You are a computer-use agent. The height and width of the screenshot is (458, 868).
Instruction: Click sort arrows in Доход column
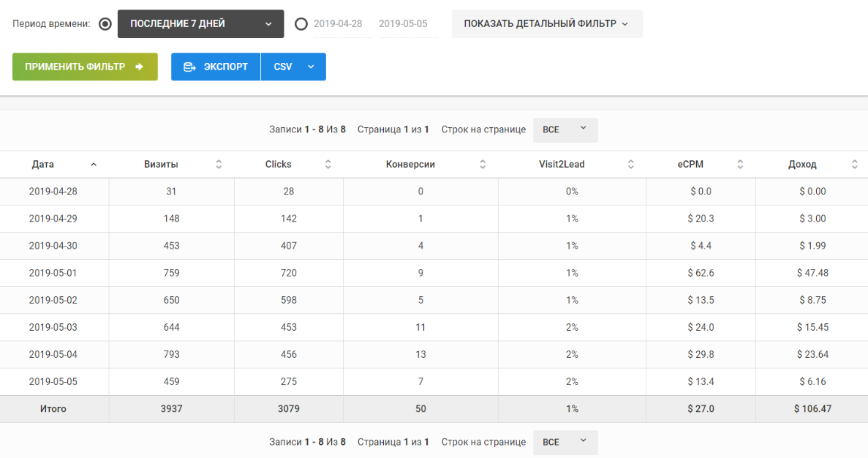point(855,165)
